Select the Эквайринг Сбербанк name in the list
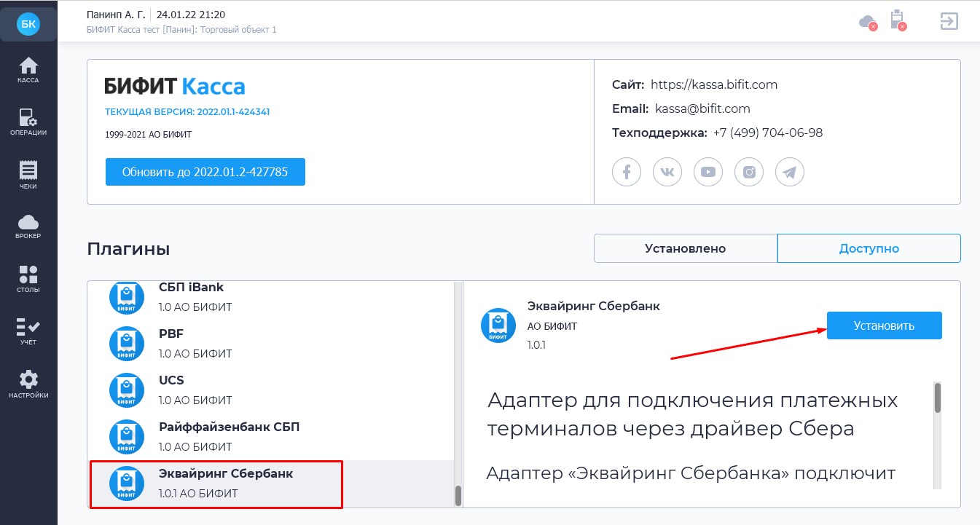 [226, 473]
